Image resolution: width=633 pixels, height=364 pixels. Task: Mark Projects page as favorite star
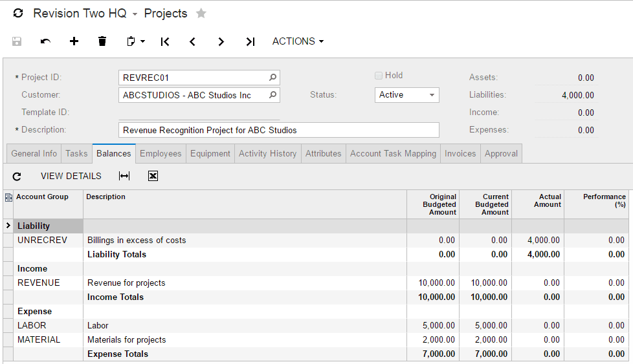pos(201,14)
